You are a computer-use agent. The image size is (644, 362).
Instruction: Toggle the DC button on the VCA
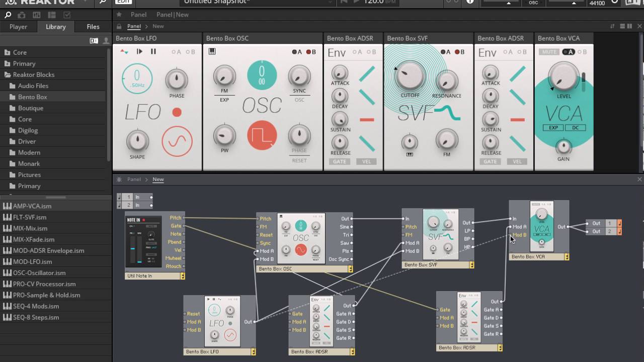coord(575,128)
